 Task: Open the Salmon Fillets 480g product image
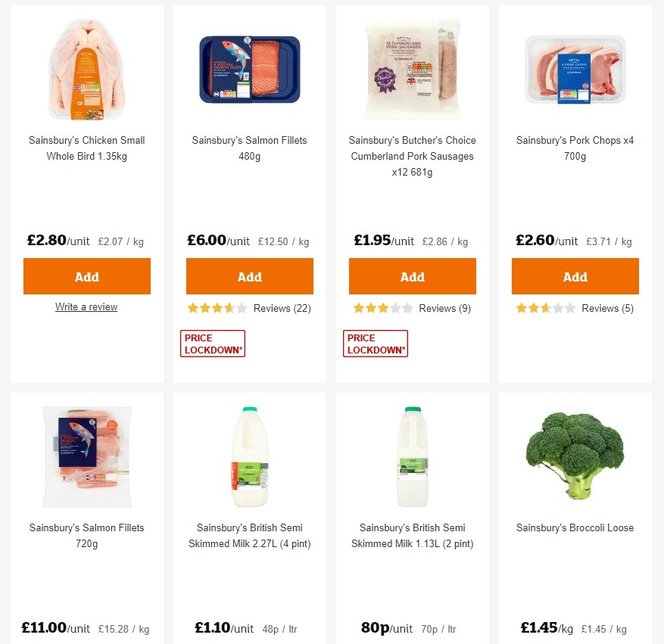[x=249, y=68]
